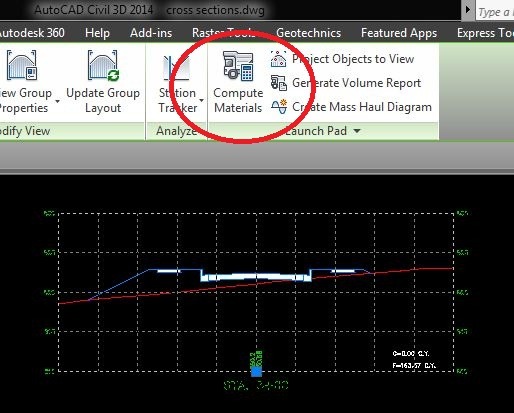
Task: Click the Type a keyword search field
Action: 495,12
